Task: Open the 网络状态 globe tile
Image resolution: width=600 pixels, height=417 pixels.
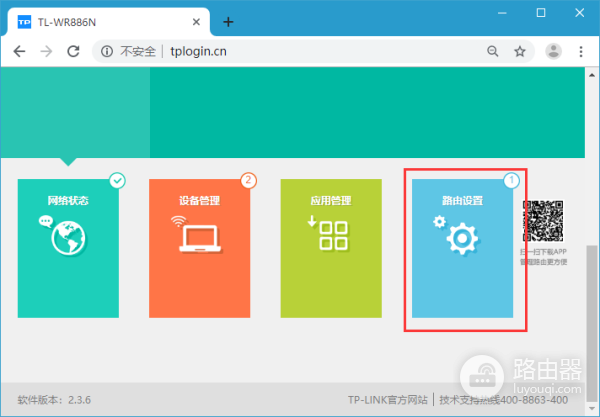Action: pyautogui.click(x=68, y=248)
